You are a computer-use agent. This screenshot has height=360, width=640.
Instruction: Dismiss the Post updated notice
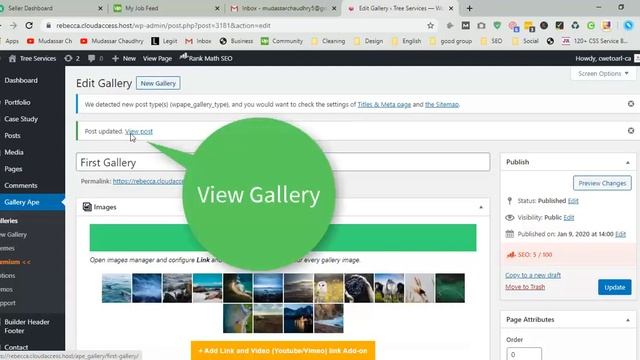tap(631, 131)
